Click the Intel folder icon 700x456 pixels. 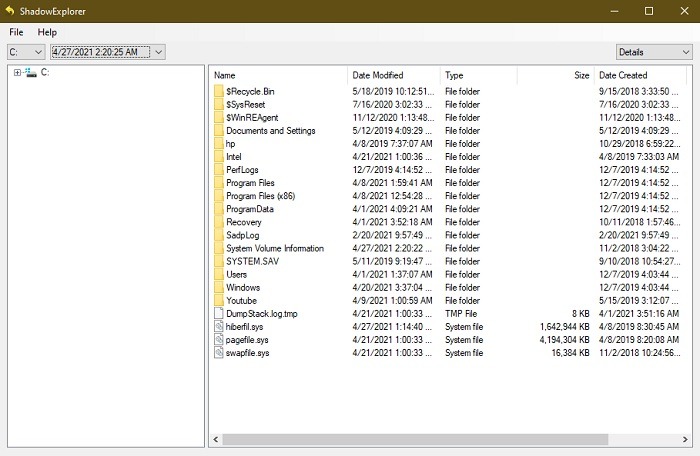point(219,157)
